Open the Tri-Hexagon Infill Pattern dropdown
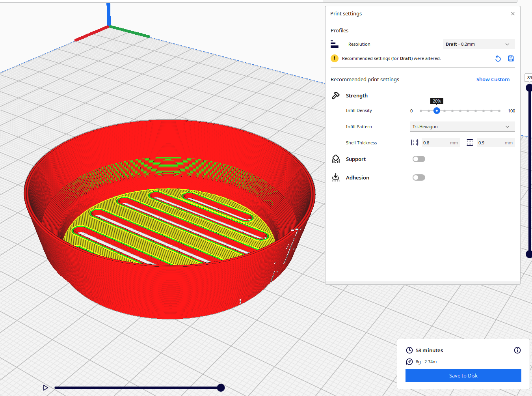532x396 pixels. (462, 127)
